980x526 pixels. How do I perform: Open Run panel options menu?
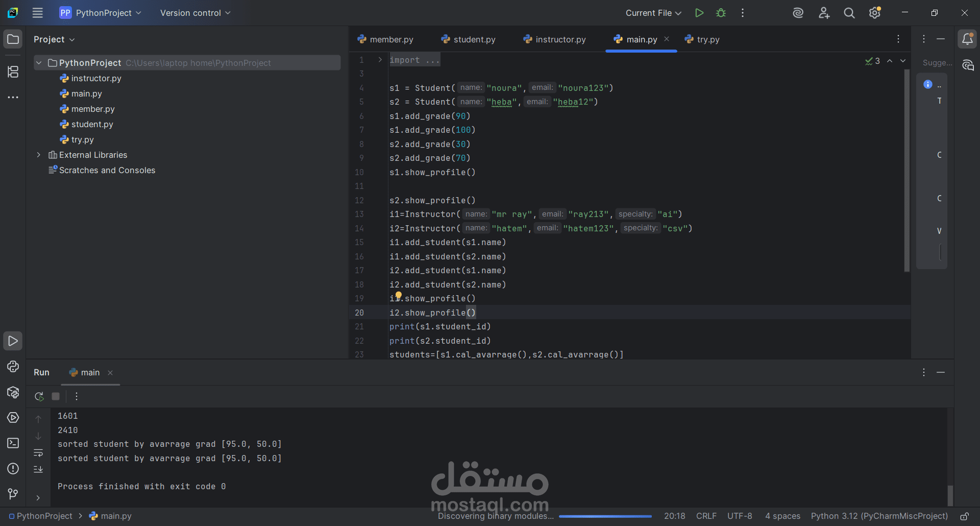pos(924,373)
